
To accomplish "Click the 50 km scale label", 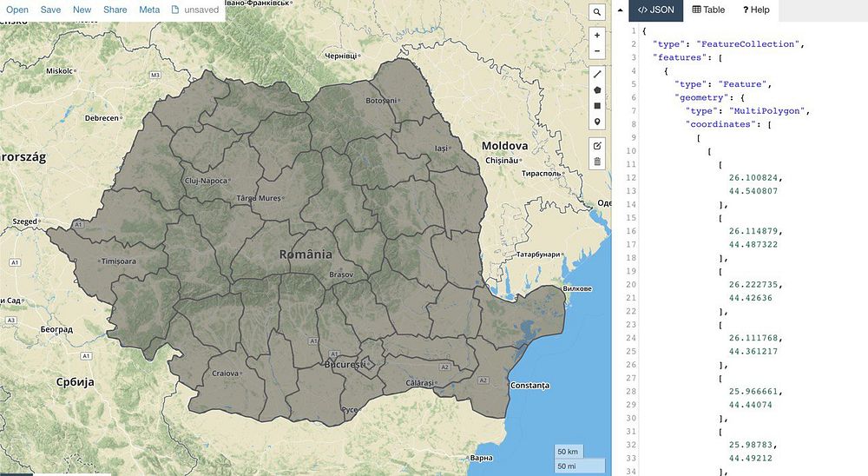I will pos(568,452).
